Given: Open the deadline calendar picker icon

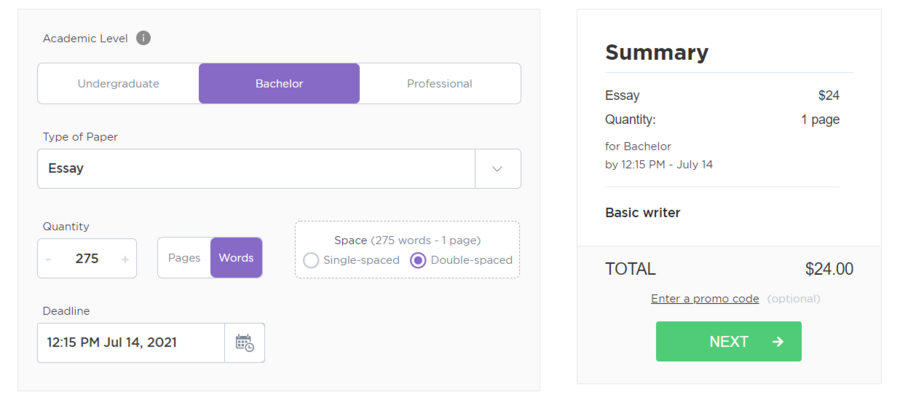Looking at the screenshot, I should [x=245, y=343].
